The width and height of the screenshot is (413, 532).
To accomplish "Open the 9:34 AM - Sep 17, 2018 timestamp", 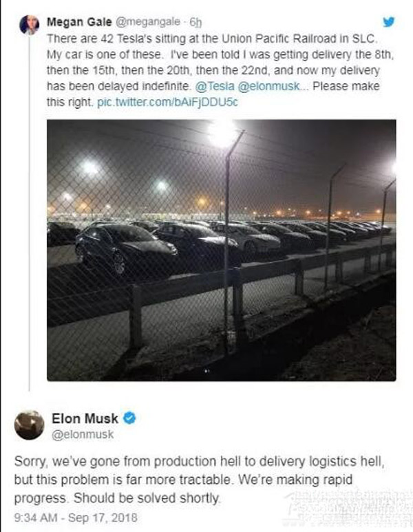I will point(74,517).
